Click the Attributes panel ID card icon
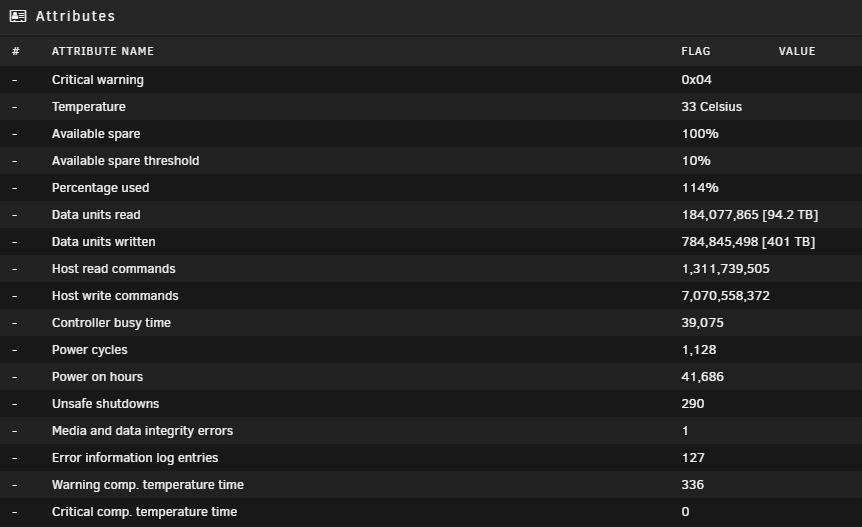 (x=18, y=16)
